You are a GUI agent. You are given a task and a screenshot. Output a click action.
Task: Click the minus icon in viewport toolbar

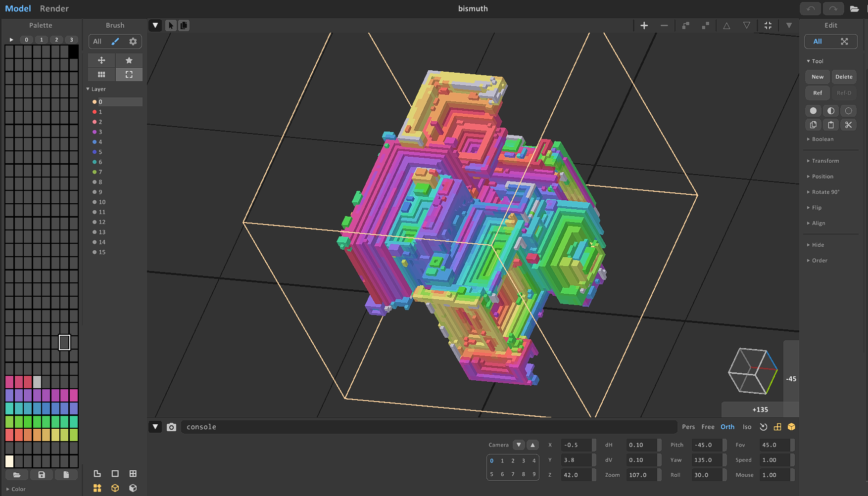(x=664, y=25)
